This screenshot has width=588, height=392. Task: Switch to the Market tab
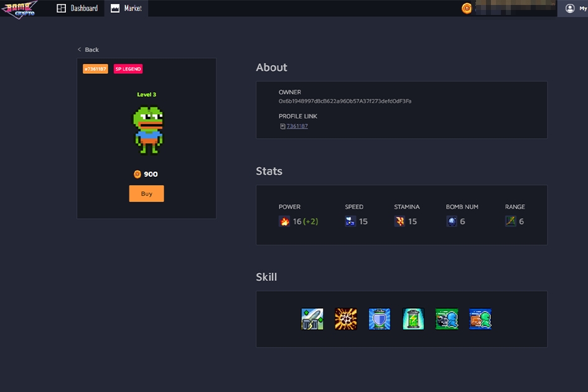[x=126, y=8]
